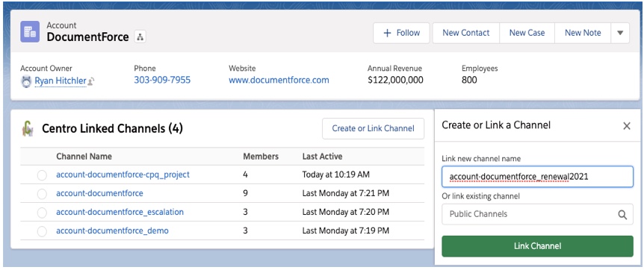Open the account-documentforce channel link

[x=100, y=193]
